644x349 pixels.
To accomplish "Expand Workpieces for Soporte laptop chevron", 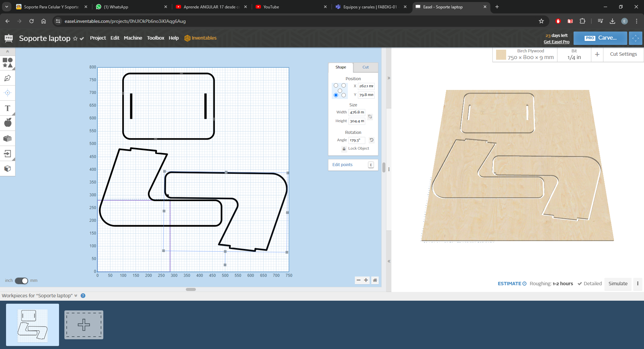I will pos(76,296).
